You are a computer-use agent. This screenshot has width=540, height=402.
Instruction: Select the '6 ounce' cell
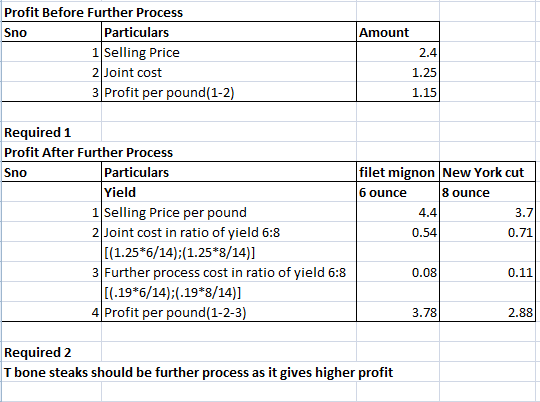click(x=398, y=192)
